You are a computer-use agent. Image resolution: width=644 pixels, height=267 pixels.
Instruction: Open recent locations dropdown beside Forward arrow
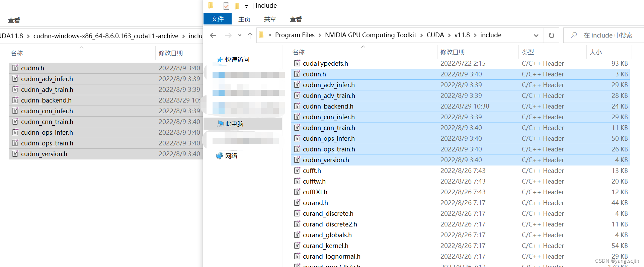[240, 35]
